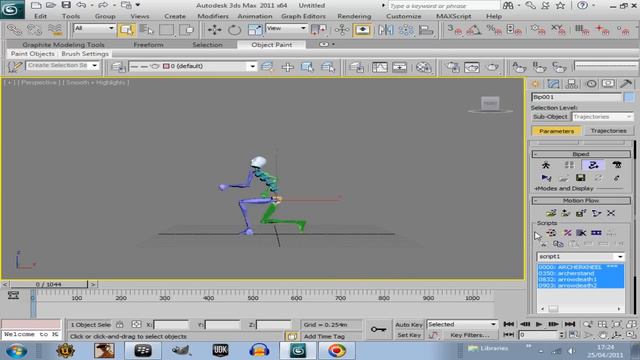Select the Rotate transform tool
The image size is (640, 360).
(x=234, y=30)
